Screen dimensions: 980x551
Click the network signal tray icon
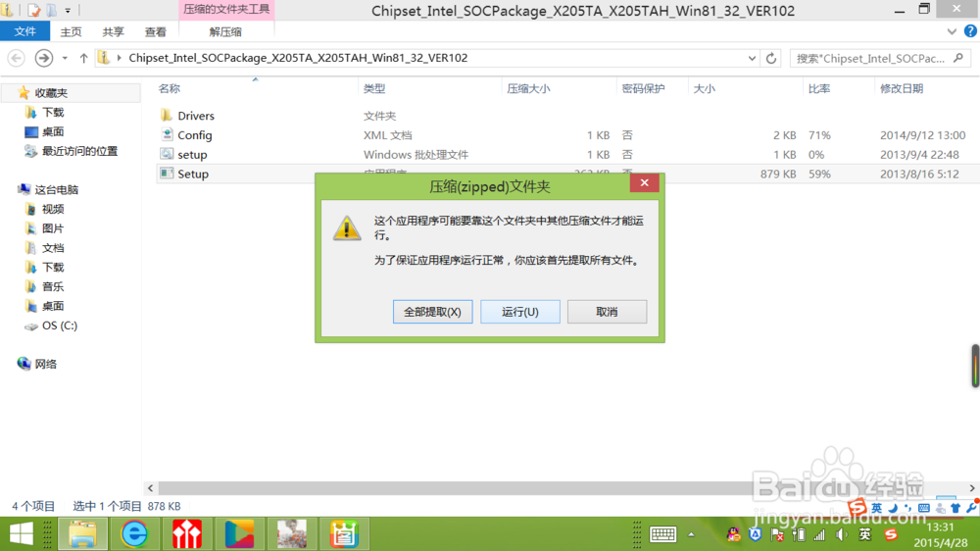[x=819, y=534]
